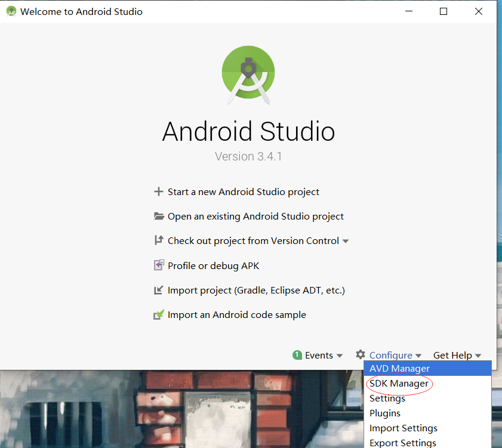The height and width of the screenshot is (448, 502).
Task: Click the plus icon for new project
Action: pyautogui.click(x=158, y=191)
